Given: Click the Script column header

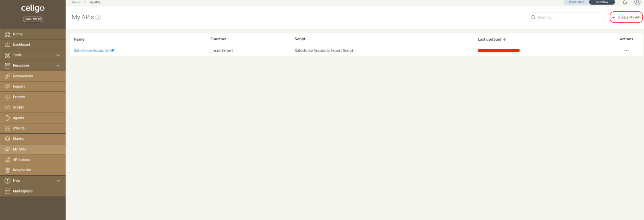Looking at the screenshot, I should pyautogui.click(x=300, y=39).
